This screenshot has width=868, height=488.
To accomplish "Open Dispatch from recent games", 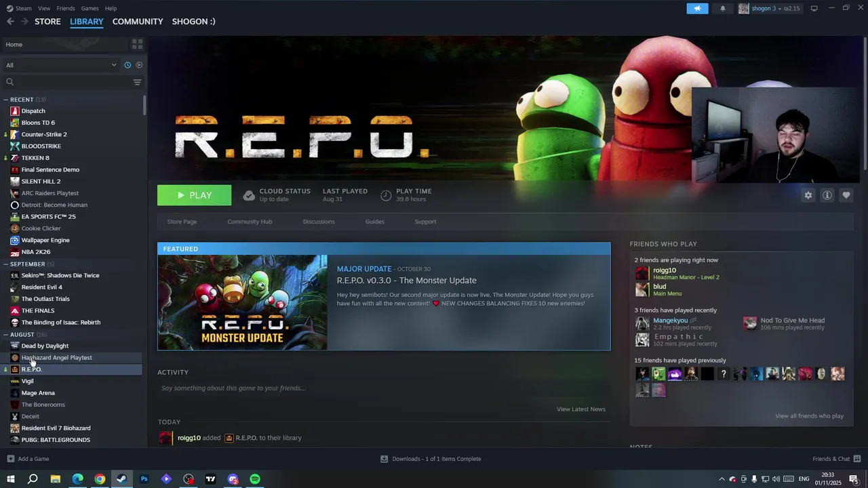I will coord(33,111).
